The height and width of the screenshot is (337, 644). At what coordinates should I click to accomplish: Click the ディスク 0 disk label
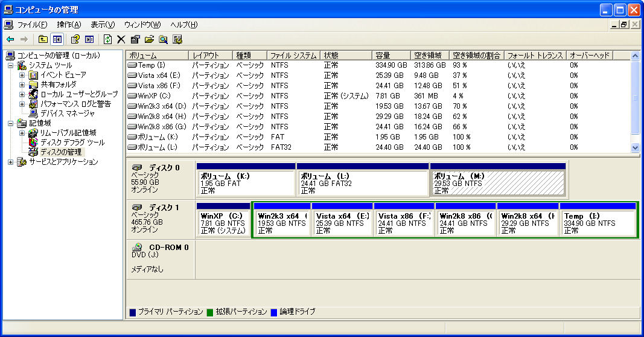coord(161,179)
